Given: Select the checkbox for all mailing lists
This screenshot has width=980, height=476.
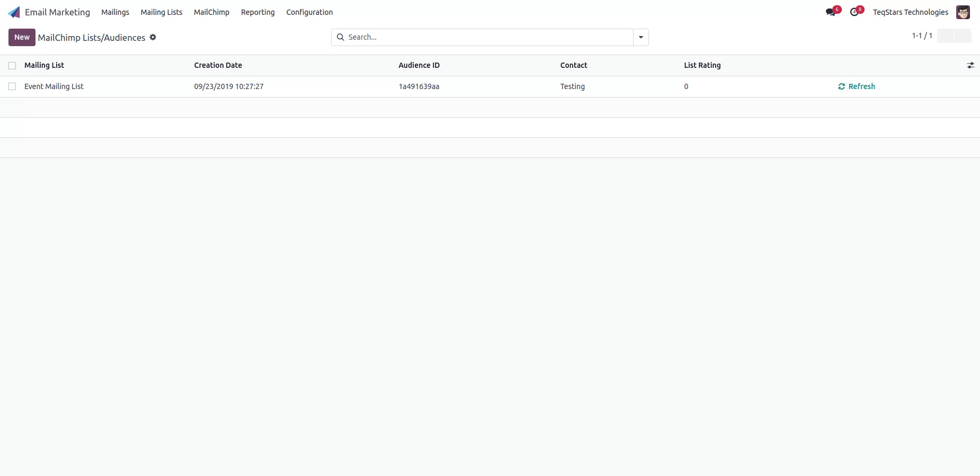Looking at the screenshot, I should point(12,66).
